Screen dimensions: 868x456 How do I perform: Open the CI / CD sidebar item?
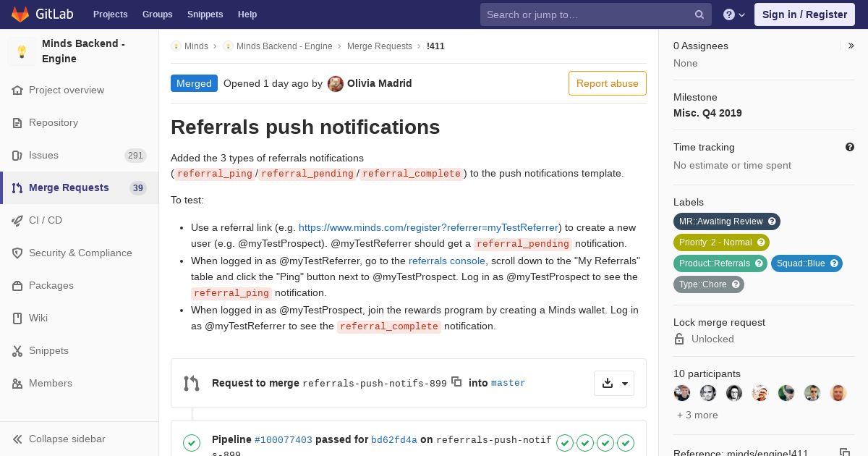(46, 220)
